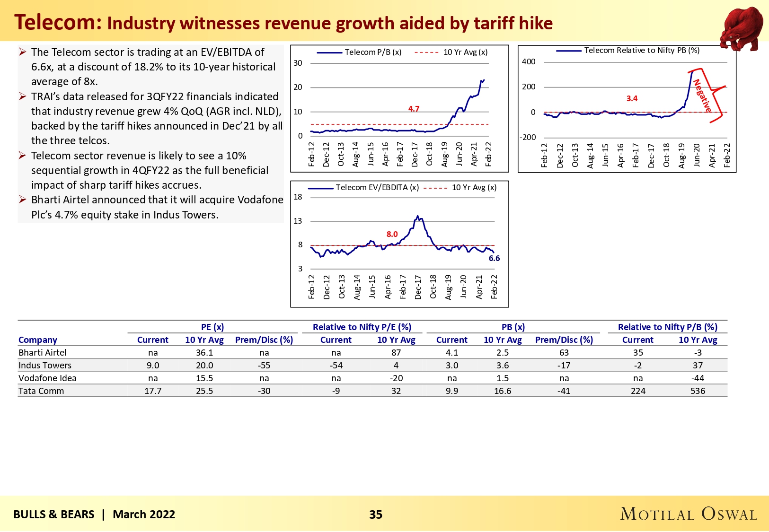Viewport: 769px width, 532px height.
Task: Click the page number 35 in the footer
Action: (376, 515)
